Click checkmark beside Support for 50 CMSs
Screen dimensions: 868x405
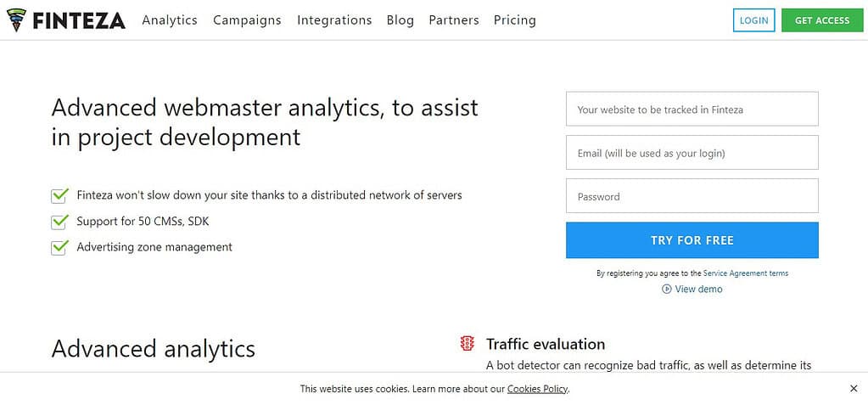tap(59, 222)
